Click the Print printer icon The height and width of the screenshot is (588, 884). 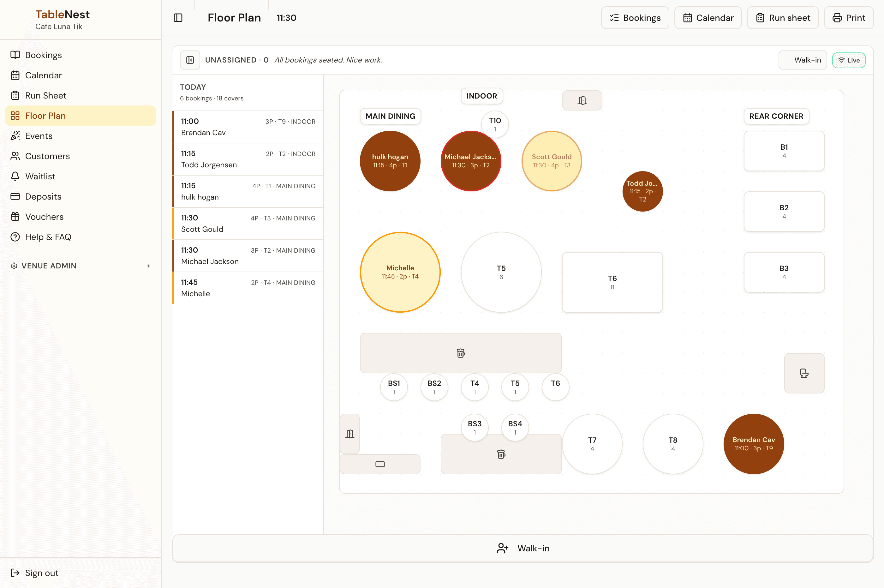[x=837, y=18]
